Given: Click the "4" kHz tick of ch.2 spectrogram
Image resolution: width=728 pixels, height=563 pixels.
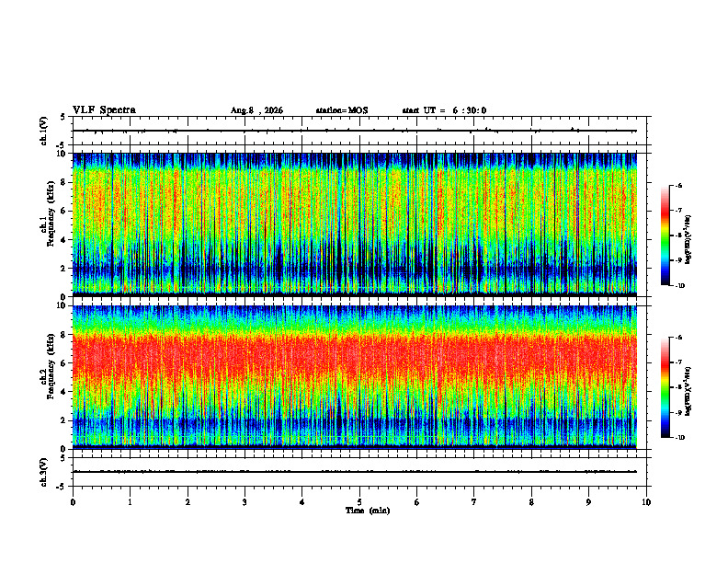Looking at the screenshot, I should [64, 392].
